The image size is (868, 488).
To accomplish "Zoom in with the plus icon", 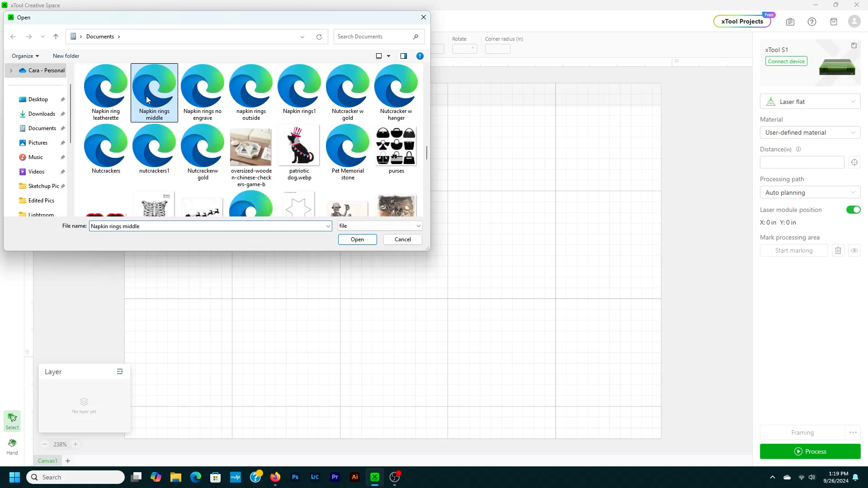I will pos(75,444).
